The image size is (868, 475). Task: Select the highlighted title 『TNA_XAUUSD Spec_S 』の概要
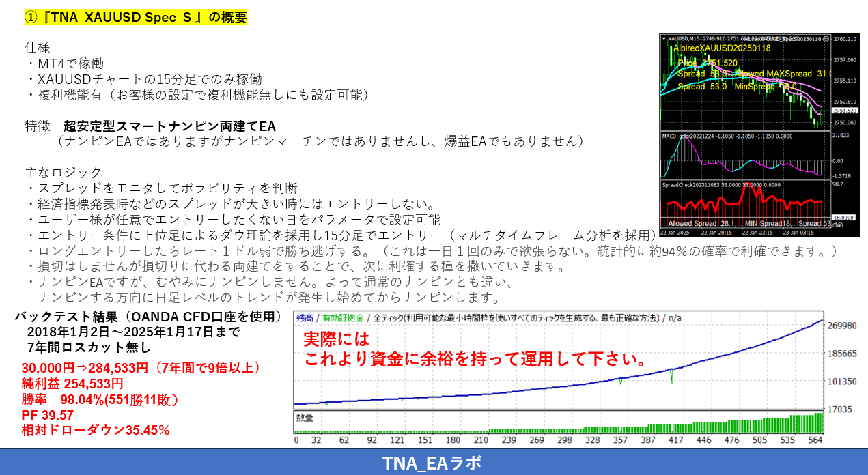pos(136,18)
